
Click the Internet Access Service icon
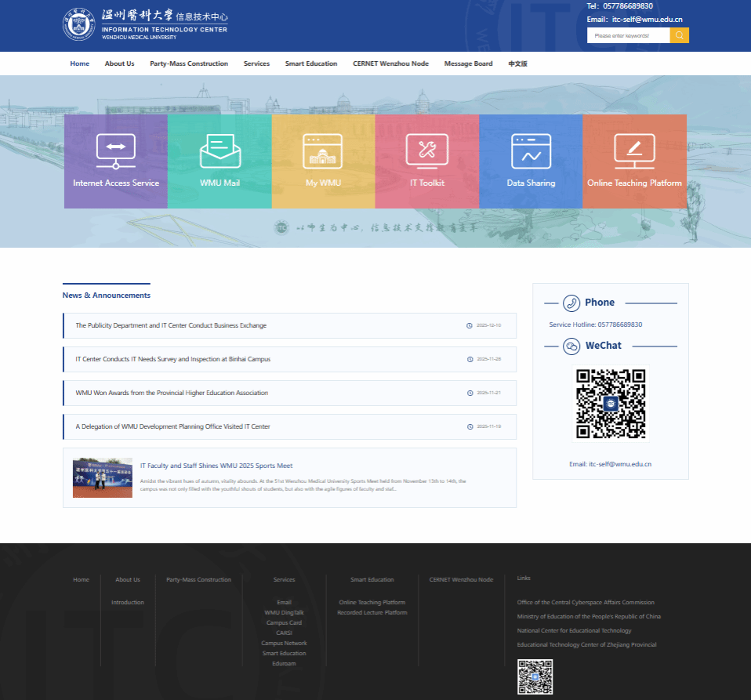(x=116, y=151)
